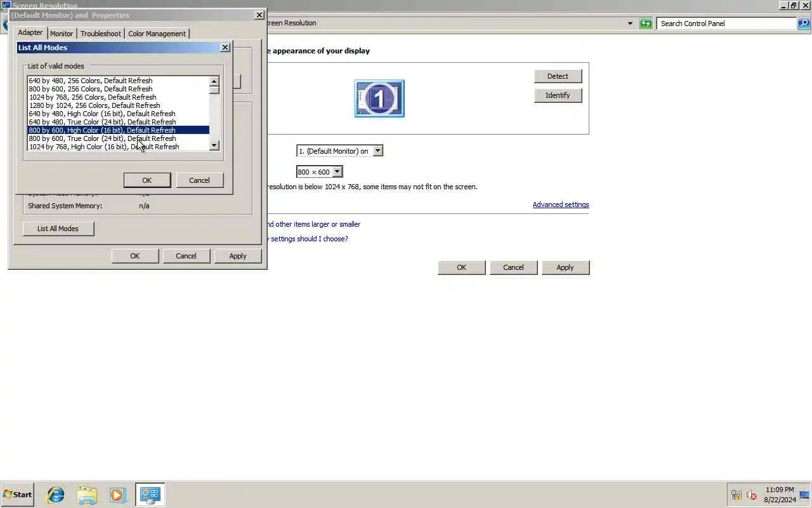The width and height of the screenshot is (812, 508).
Task: Open the address bar history dropdown arrow
Action: (630, 23)
